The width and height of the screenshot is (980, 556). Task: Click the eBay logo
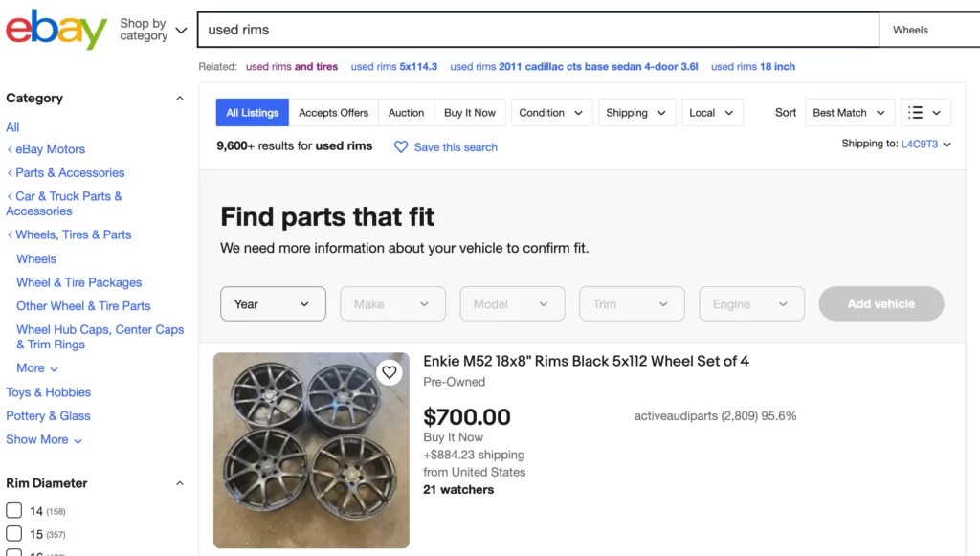coord(56,30)
